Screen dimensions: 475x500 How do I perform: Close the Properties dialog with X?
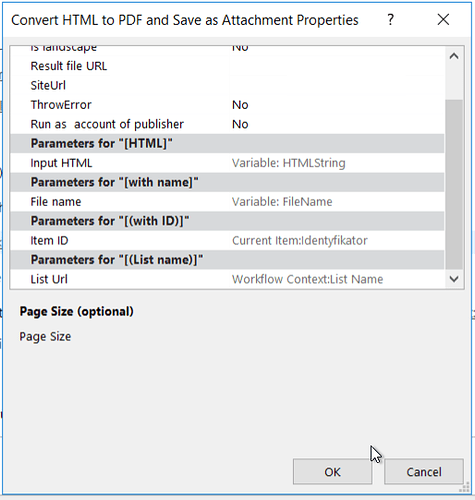click(x=443, y=20)
